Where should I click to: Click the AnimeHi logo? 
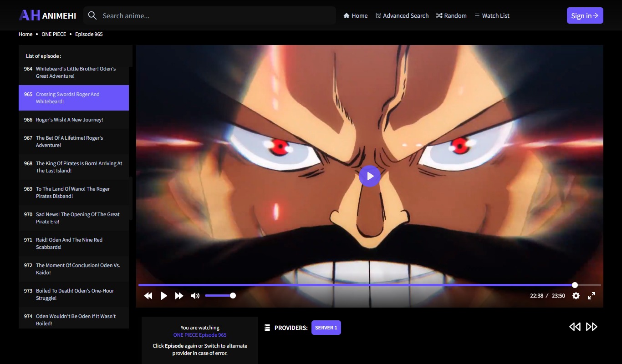click(47, 15)
